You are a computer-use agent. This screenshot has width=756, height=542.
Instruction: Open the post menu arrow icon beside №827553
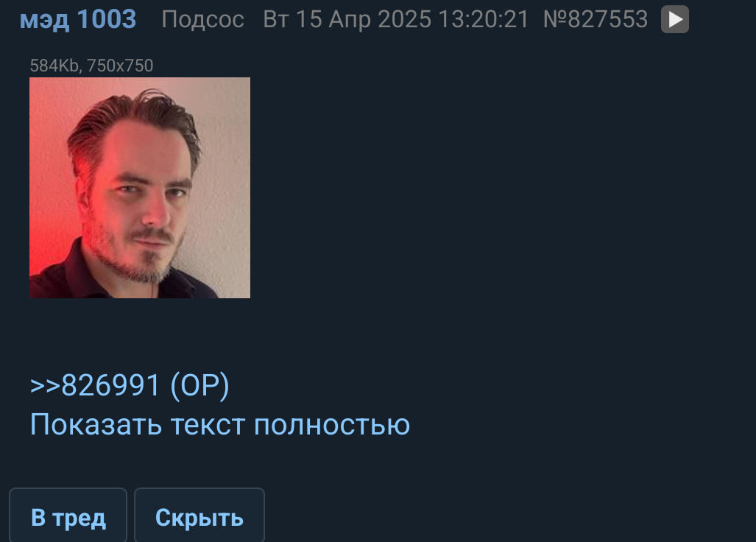674,19
